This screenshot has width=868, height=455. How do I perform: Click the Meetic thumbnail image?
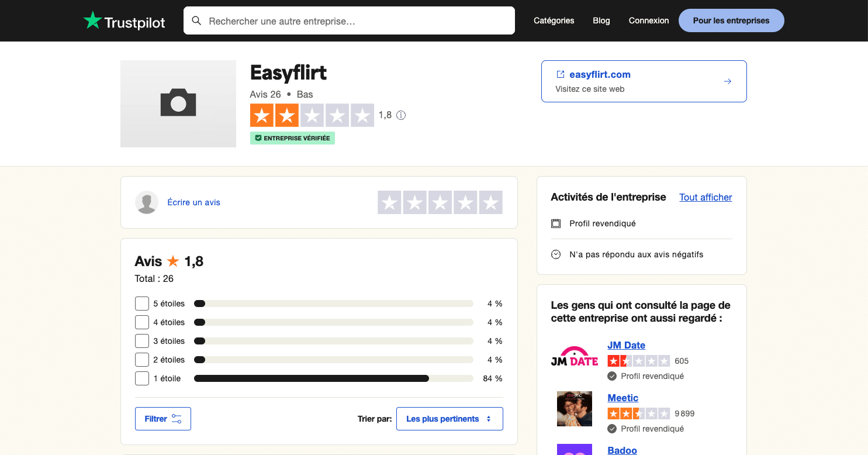pos(575,409)
